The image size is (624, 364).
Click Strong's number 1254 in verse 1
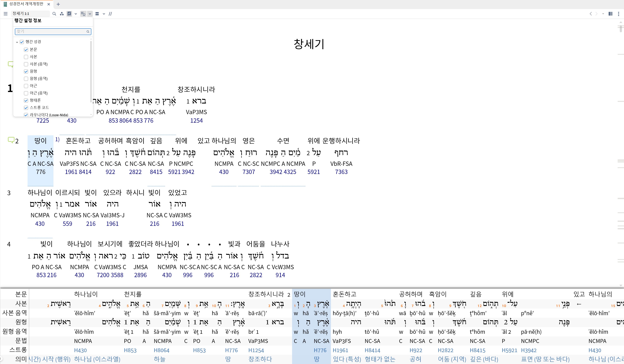click(x=196, y=121)
